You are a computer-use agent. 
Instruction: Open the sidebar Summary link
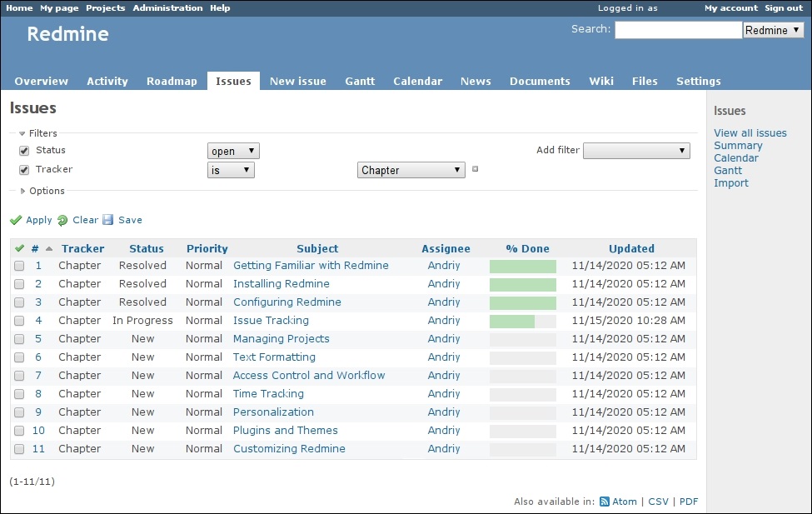(x=738, y=146)
